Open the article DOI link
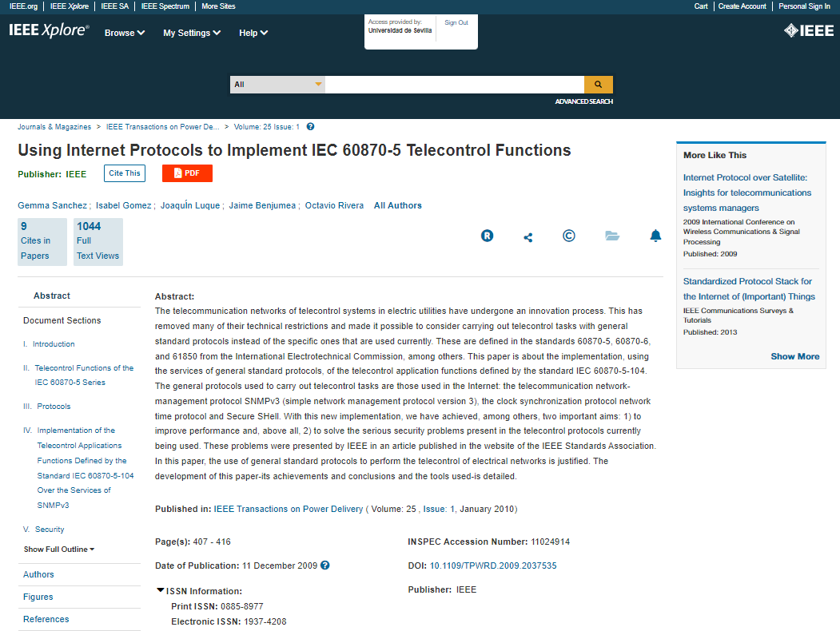Screen dimensions: 840x631 pyautogui.click(x=493, y=566)
